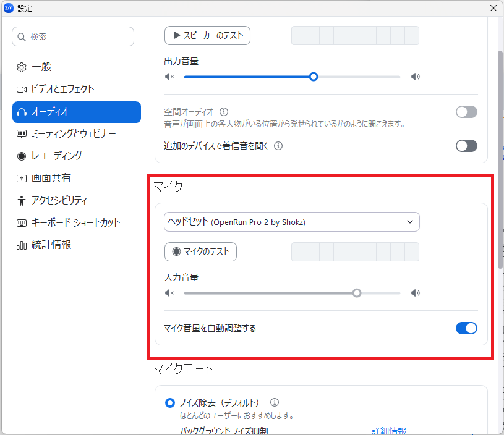Disable マイク音量を自動調整する switch
The width and height of the screenshot is (504, 435).
tap(466, 328)
